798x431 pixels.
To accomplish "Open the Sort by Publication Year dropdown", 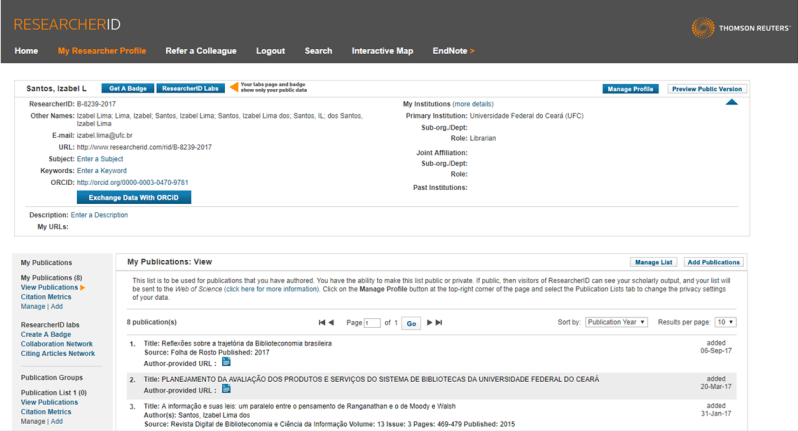I will (x=616, y=322).
